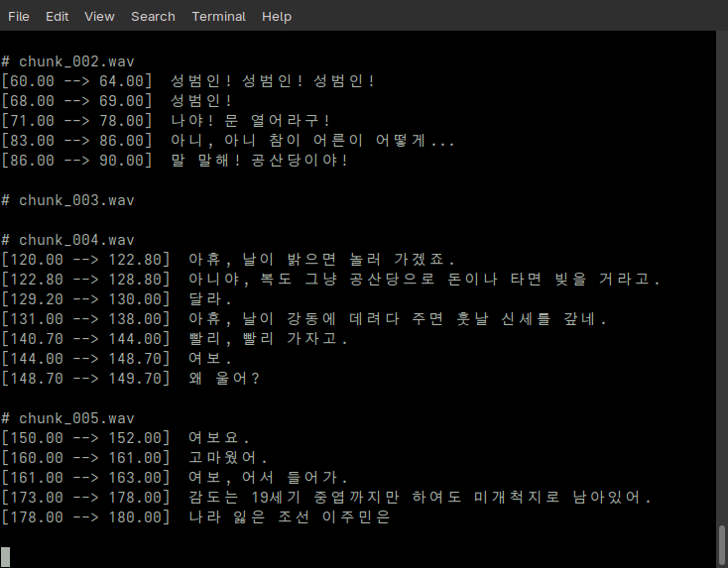Click the line '아휴, 날이 강동에 데려다 주면'
The height and width of the screenshot is (568, 728).
point(398,319)
